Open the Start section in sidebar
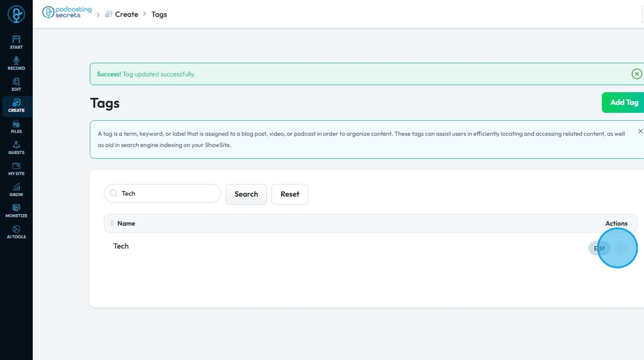The image size is (644, 360). point(17,43)
